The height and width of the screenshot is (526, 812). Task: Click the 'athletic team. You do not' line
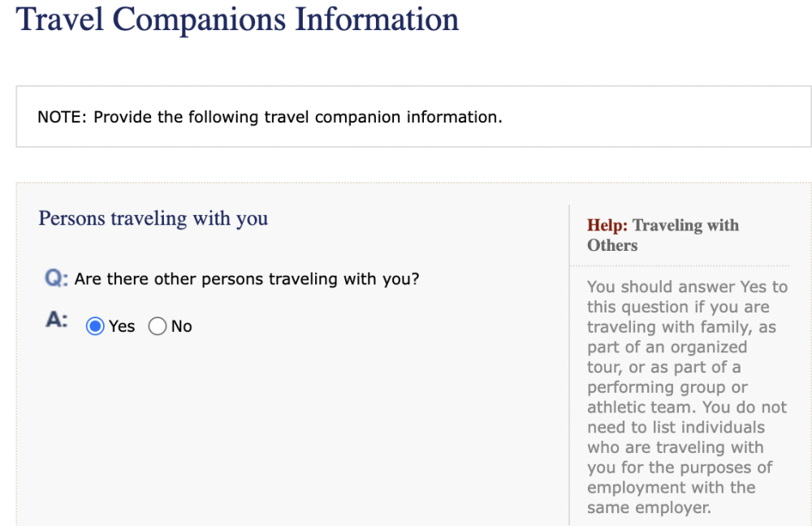click(687, 407)
